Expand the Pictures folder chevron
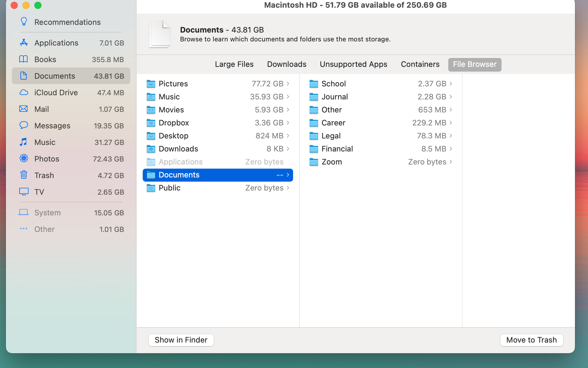The image size is (588, 368). 288,84
